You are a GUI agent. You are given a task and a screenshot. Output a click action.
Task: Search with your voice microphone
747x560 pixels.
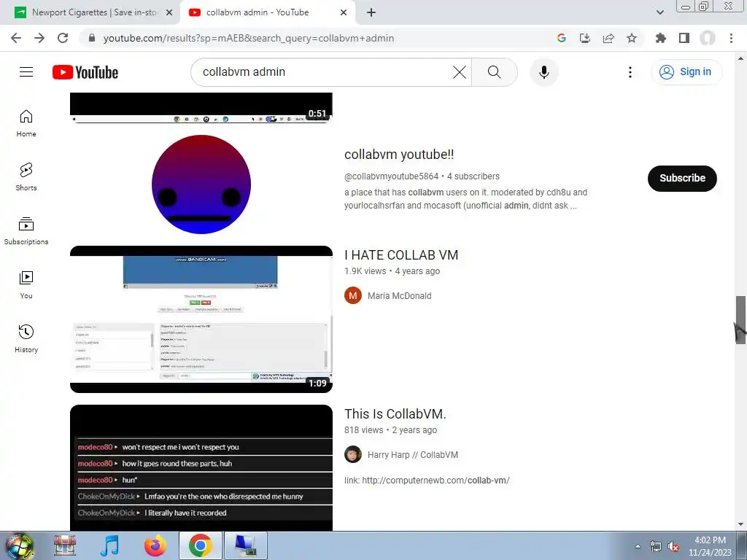[544, 72]
